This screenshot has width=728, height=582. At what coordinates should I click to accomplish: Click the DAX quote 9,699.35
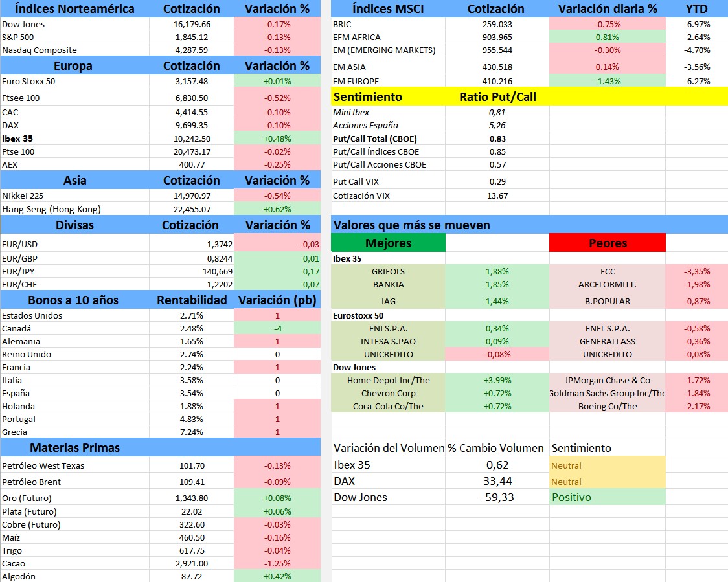click(192, 126)
